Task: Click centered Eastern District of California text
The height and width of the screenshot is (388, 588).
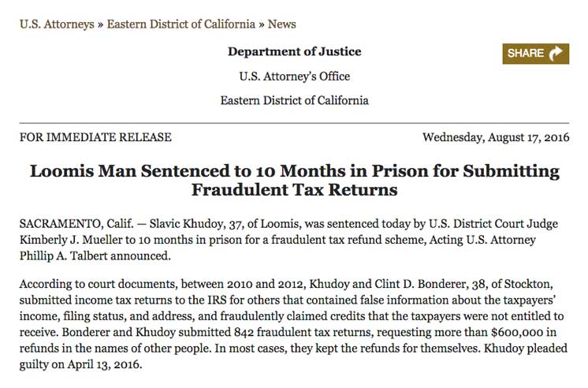Action: pyautogui.click(x=294, y=101)
